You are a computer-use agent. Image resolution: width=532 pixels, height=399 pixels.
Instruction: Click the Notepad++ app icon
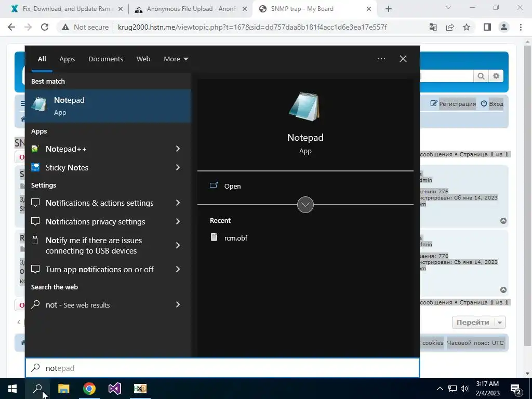35,149
